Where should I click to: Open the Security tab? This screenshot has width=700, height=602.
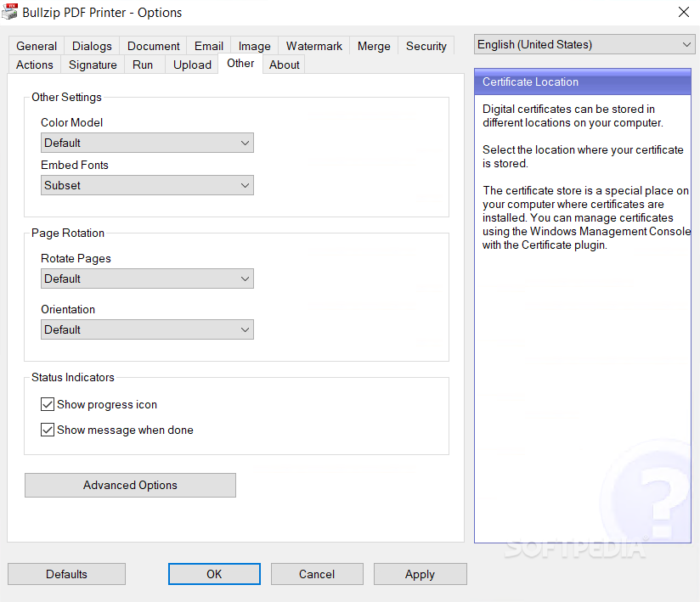pyautogui.click(x=426, y=46)
